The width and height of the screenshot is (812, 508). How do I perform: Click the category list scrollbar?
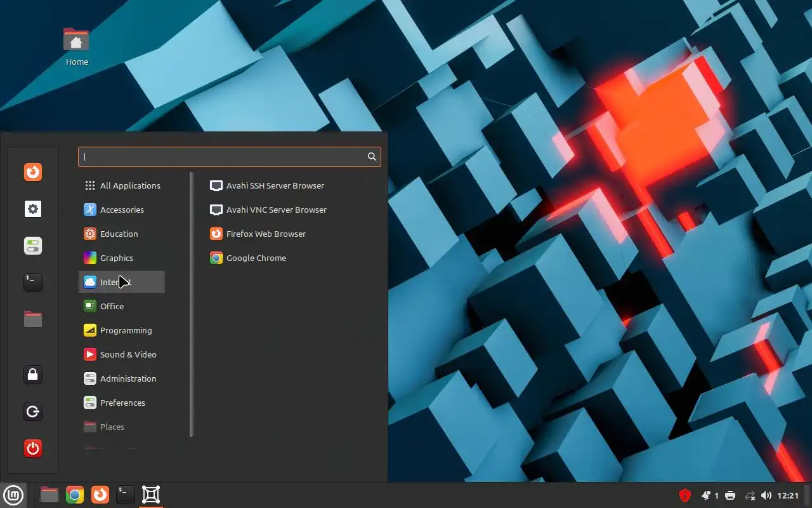click(x=192, y=305)
